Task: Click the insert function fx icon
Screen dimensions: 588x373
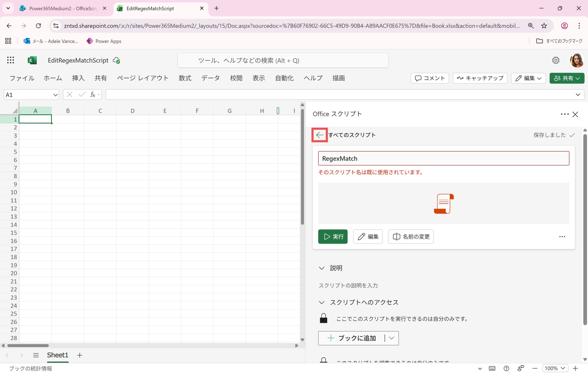Action: point(93,95)
